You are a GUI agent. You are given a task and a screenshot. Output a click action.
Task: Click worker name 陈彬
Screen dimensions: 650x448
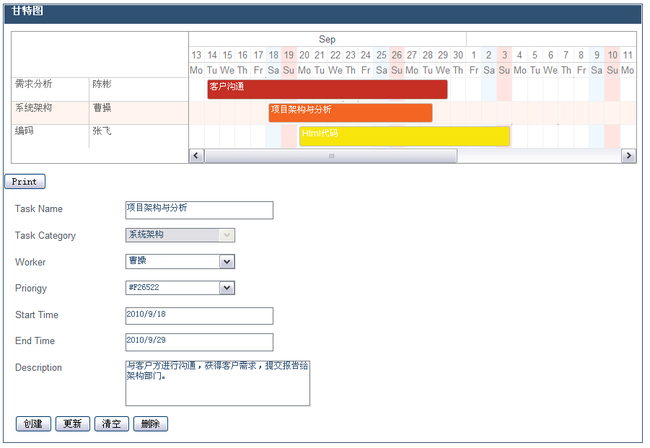(x=102, y=84)
